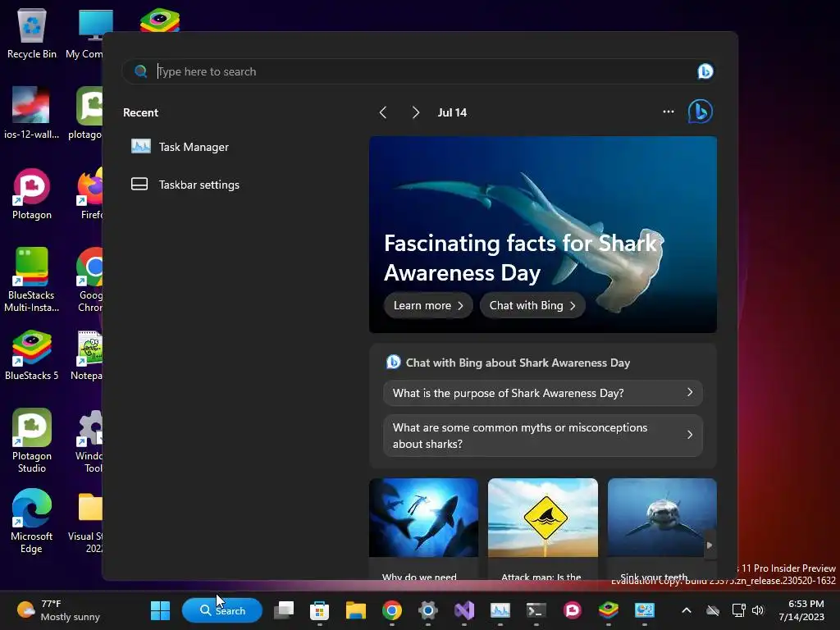Select My Computer desktop icon
This screenshot has width=840, height=630.
point(85,33)
